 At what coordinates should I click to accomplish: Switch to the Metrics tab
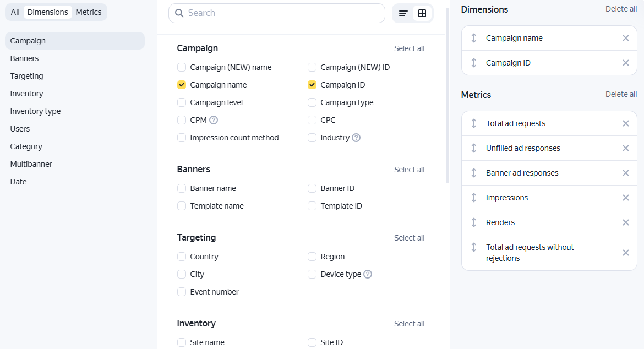click(89, 12)
